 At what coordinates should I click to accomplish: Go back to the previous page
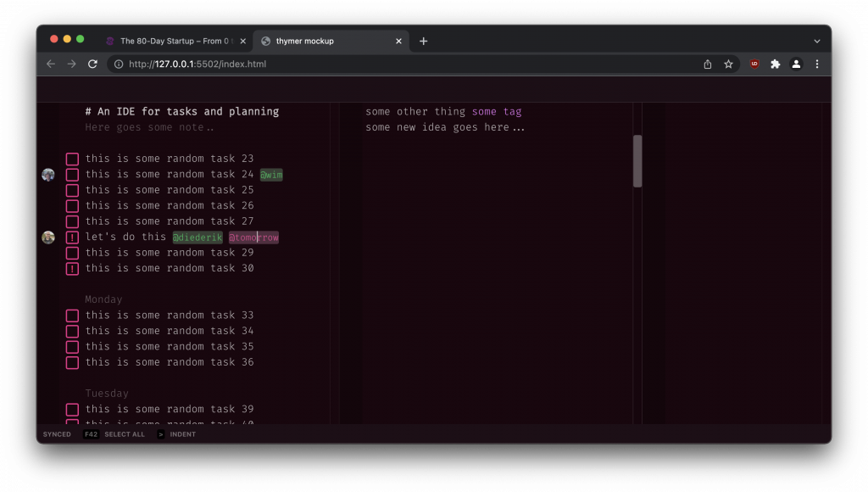tap(51, 64)
